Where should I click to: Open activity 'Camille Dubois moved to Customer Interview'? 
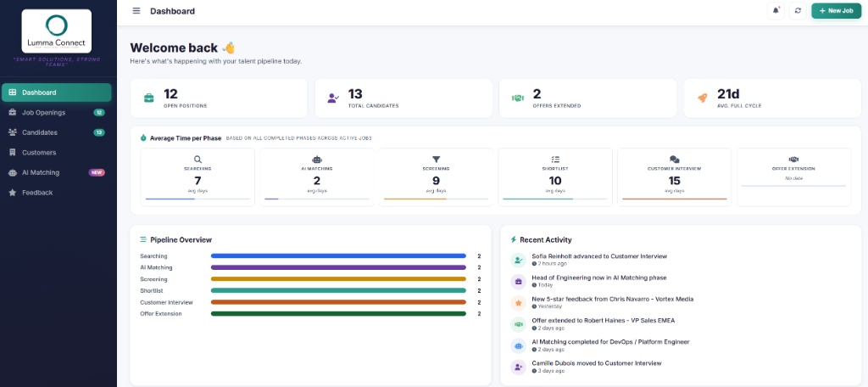[x=596, y=363]
